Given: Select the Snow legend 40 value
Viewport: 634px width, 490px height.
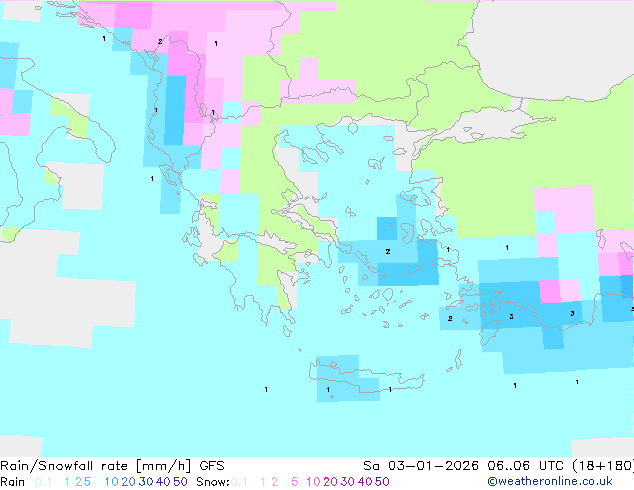Looking at the screenshot, I should [365, 482].
